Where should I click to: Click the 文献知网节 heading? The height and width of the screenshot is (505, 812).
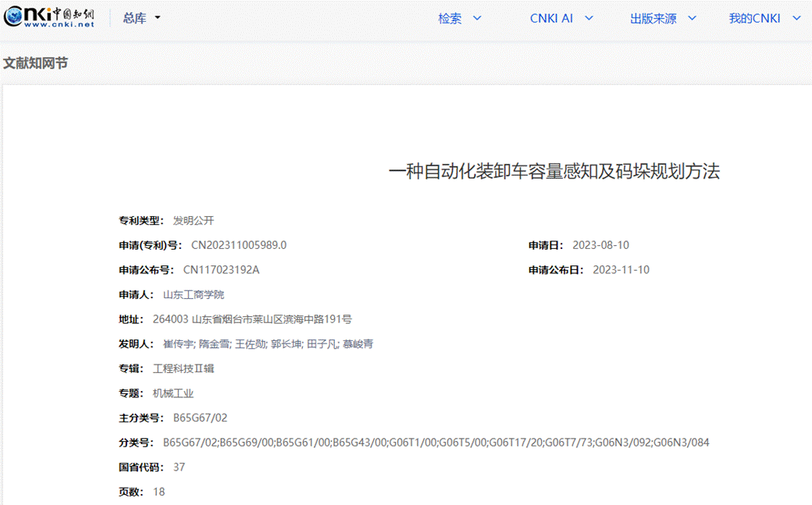point(36,63)
